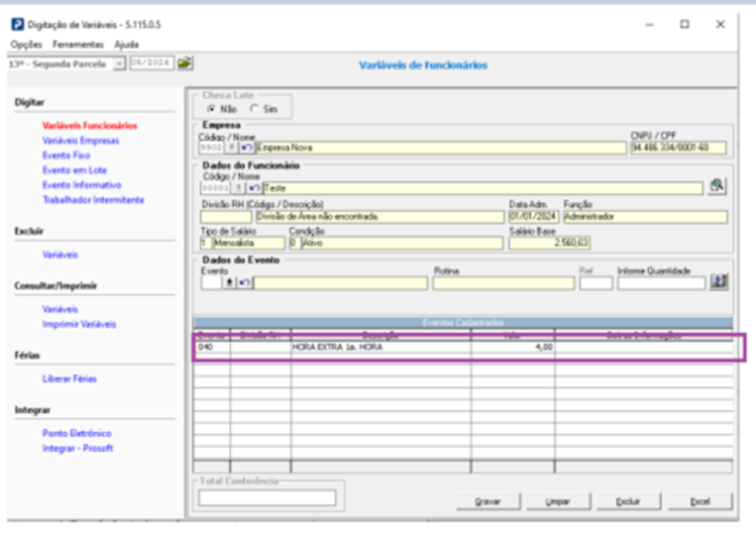
Task: Click the Ativo condition field
Action: click(x=401, y=243)
